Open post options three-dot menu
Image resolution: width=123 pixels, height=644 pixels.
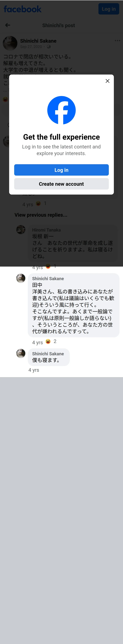(x=117, y=41)
